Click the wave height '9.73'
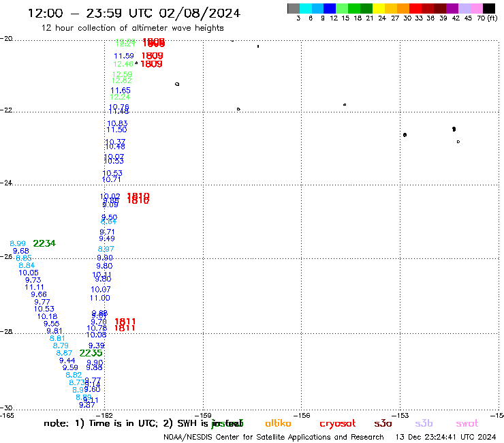The width and height of the screenshot is (504, 443). [33, 280]
